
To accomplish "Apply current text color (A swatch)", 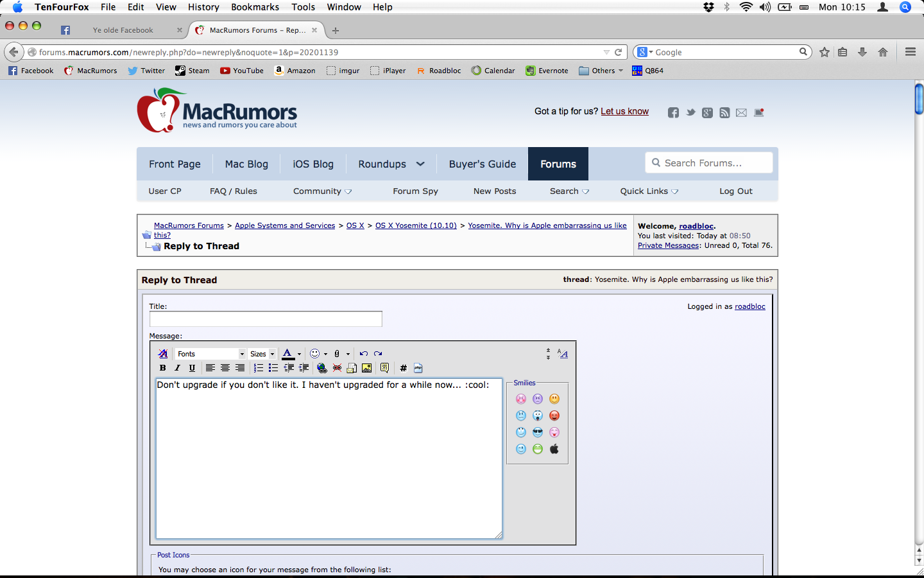I will point(288,354).
